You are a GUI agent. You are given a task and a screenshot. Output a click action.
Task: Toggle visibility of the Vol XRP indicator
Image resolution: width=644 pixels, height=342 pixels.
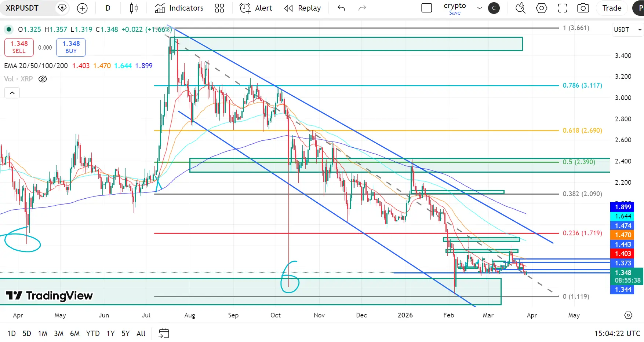coord(43,79)
